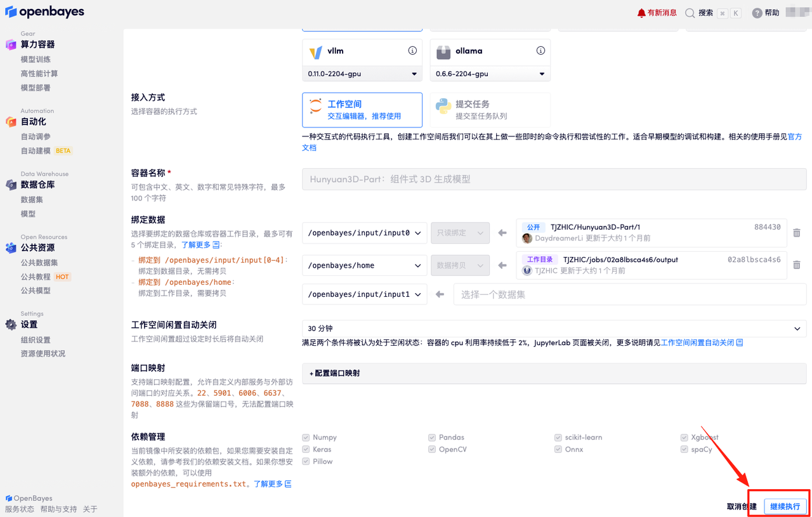This screenshot has width=812, height=517.
Task: Toggle the Pillow checkbox
Action: point(306,461)
